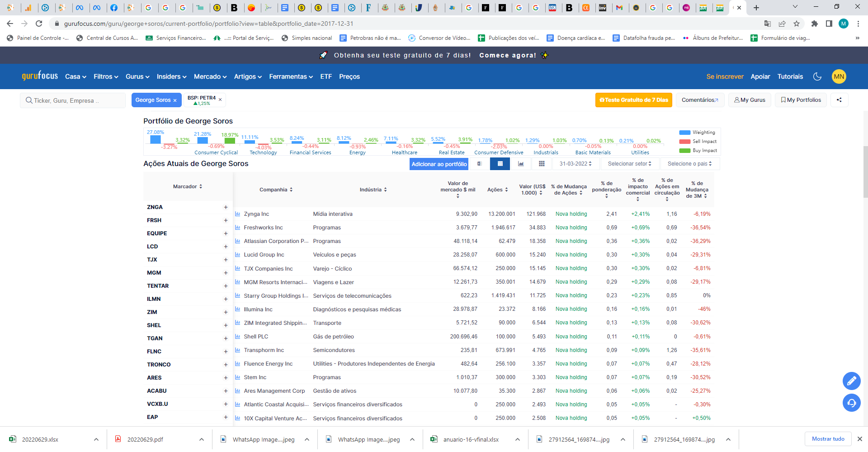Click the Ticker, Guru, Empresa search field

coord(73,100)
